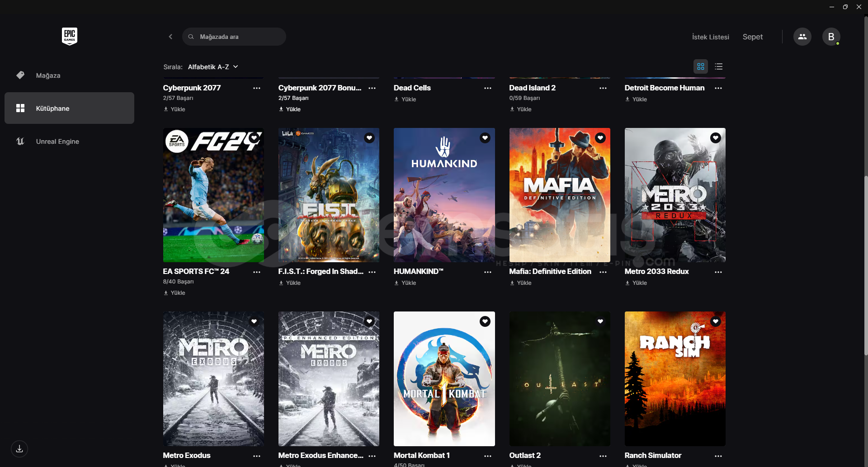Open the profile avatar B
The height and width of the screenshot is (467, 868).
point(831,37)
